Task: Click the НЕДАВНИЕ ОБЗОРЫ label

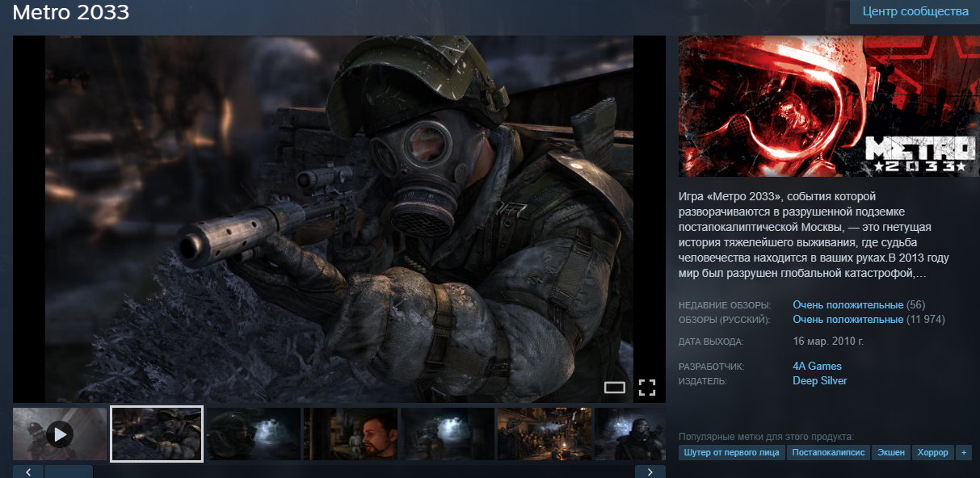Action: tap(725, 306)
